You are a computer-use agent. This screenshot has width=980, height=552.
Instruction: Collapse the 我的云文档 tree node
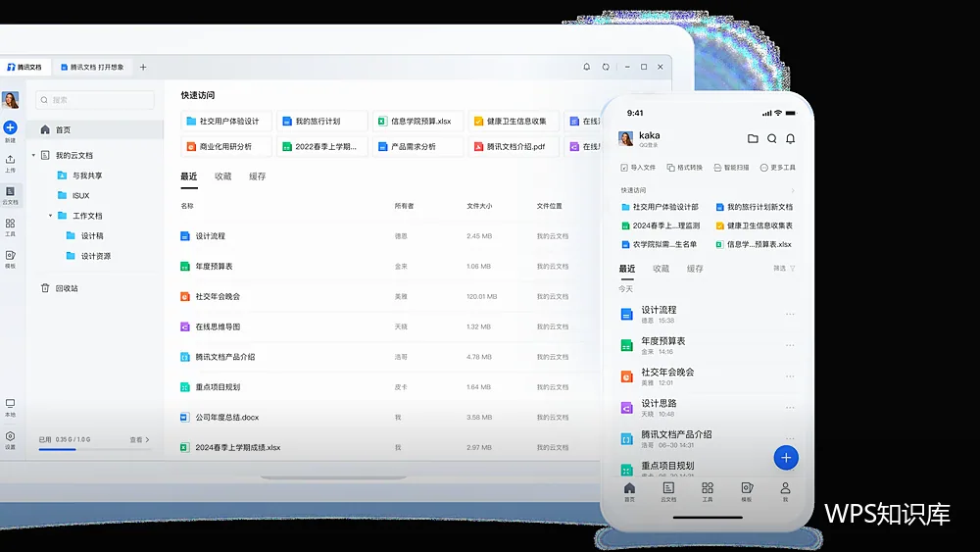click(x=33, y=155)
